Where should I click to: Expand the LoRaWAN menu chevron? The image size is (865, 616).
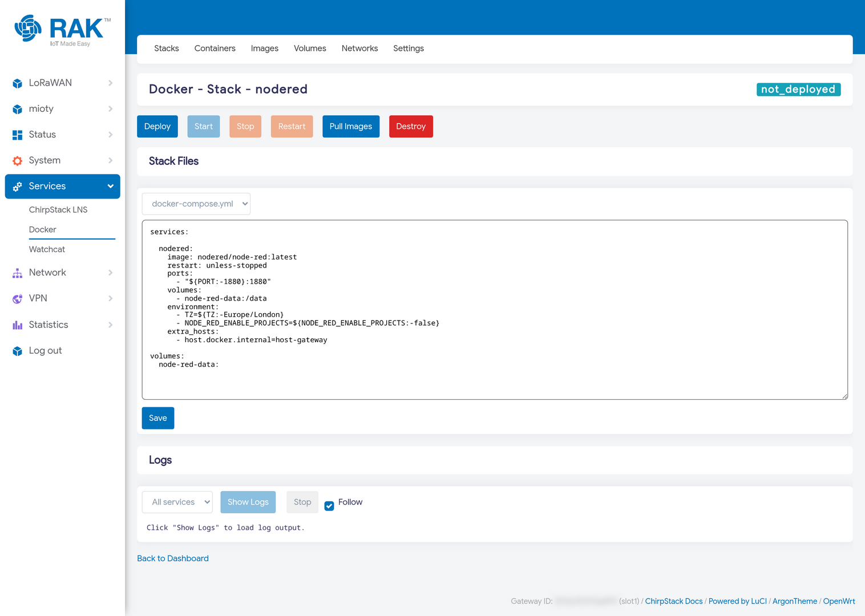[x=110, y=83]
